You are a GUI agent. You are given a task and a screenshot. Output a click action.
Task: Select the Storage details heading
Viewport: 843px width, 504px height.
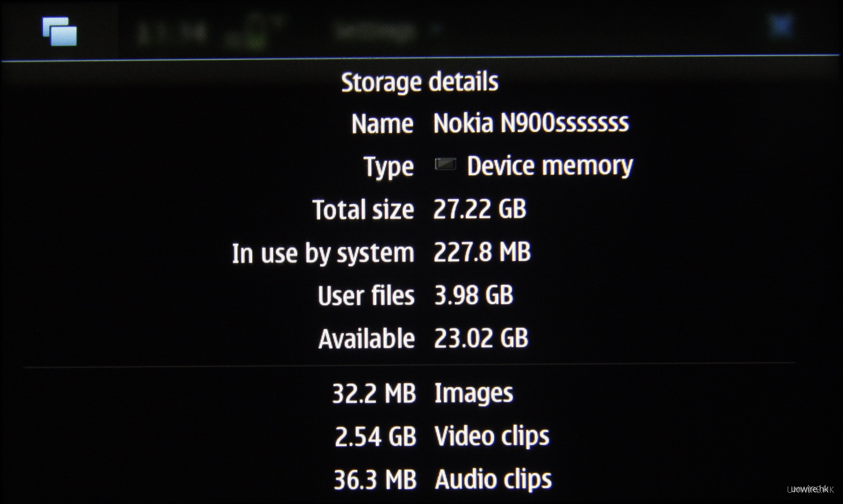point(420,82)
